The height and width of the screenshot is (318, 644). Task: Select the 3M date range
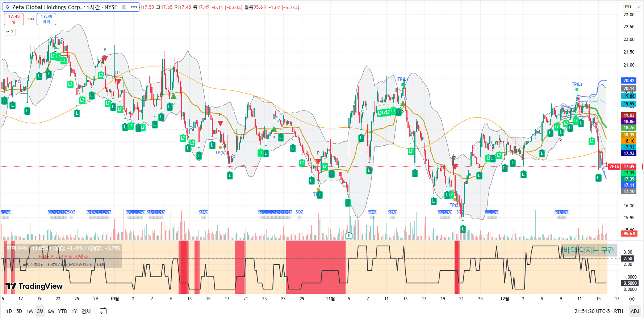(40, 311)
